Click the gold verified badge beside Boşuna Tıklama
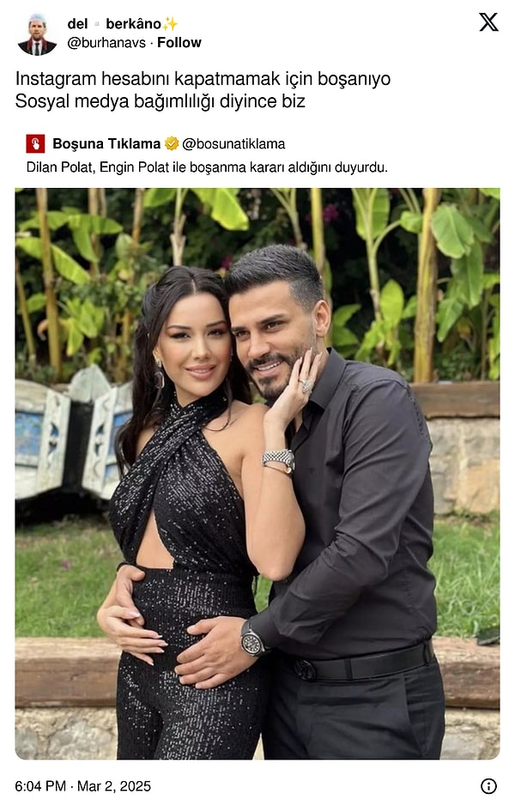515x812 pixels. point(172,143)
